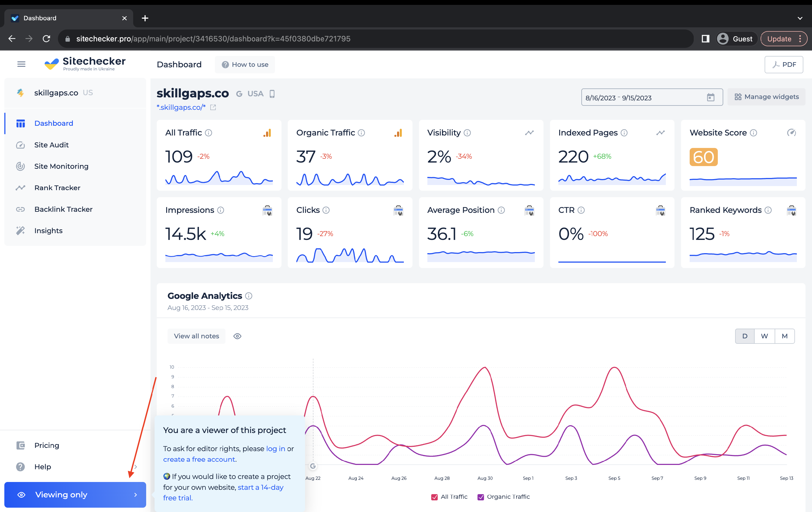Switch chart to daily D view

(x=745, y=336)
